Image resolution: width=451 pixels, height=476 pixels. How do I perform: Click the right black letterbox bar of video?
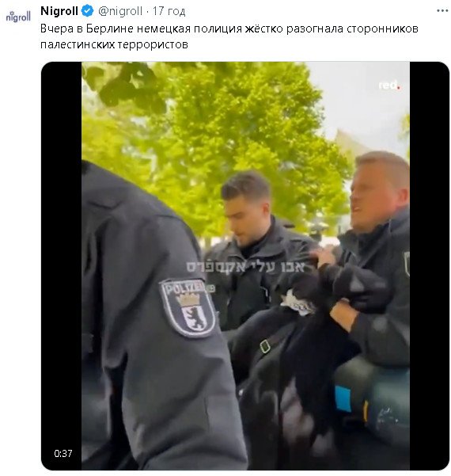tap(430, 265)
